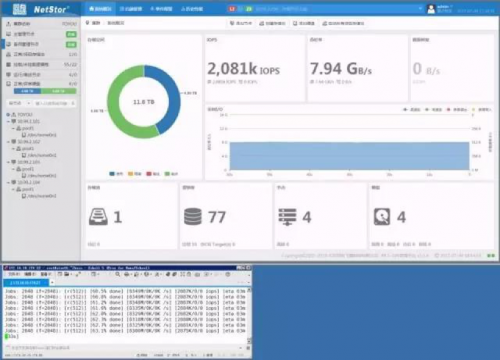Click the green free-capacity bar in sidebar
The width and height of the screenshot is (500, 360).
pos(59,91)
